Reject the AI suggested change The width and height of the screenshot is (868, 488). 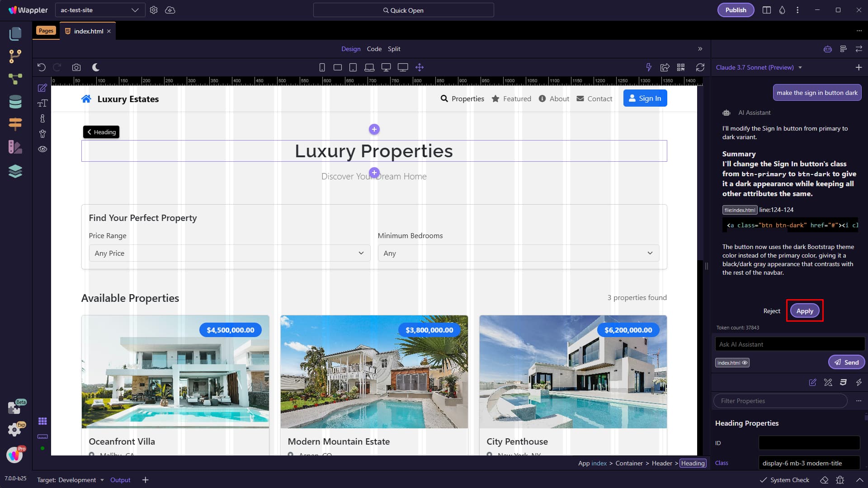772,311
